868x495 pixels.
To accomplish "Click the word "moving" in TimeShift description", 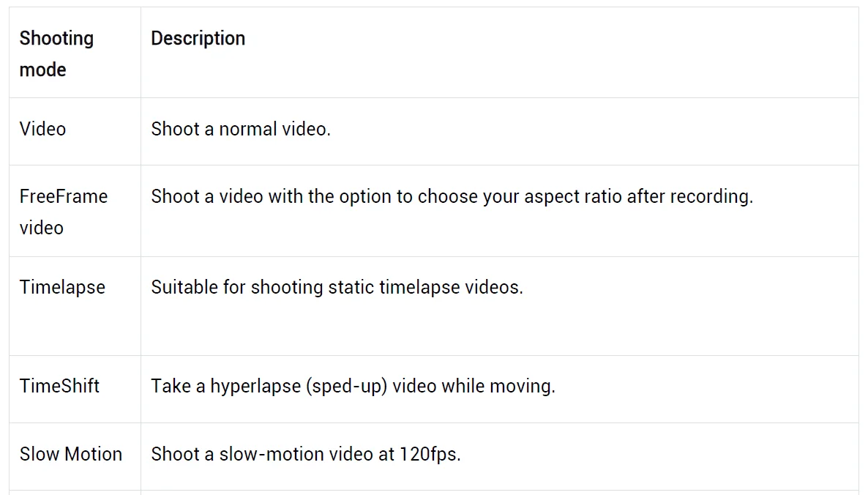I will 523,386.
